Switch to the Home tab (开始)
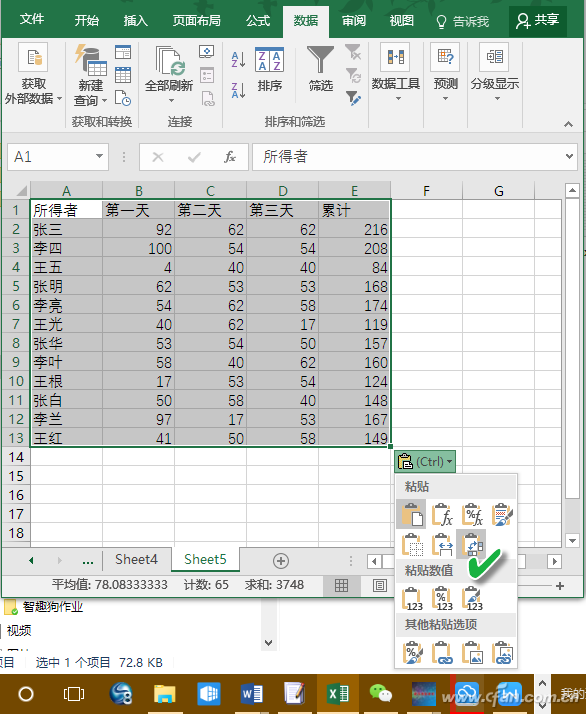586x714 pixels. pyautogui.click(x=87, y=20)
